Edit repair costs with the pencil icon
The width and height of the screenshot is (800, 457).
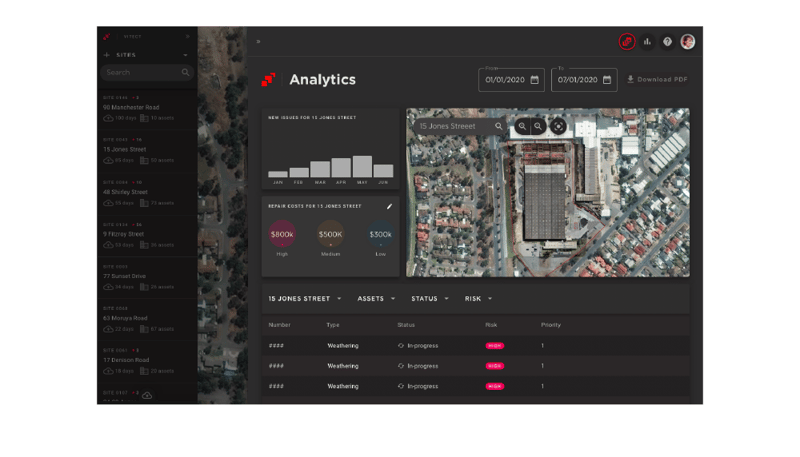coord(389,207)
